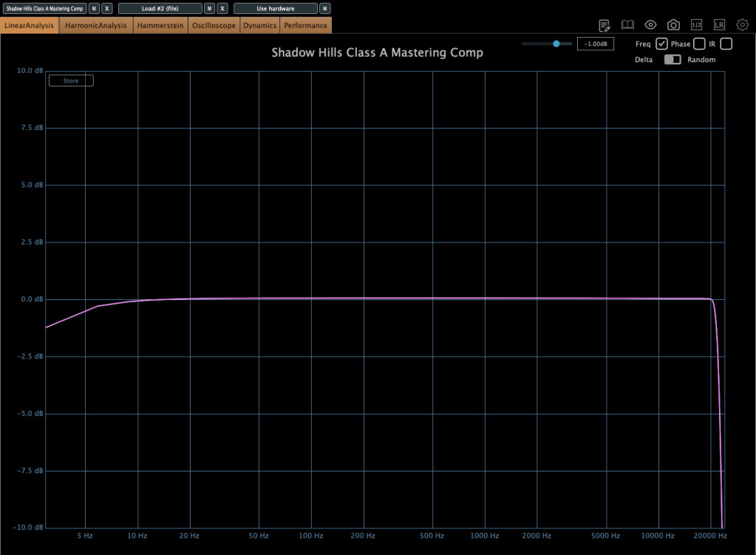Image resolution: width=756 pixels, height=555 pixels.
Task: Enable the IR checkbox
Action: tap(726, 44)
